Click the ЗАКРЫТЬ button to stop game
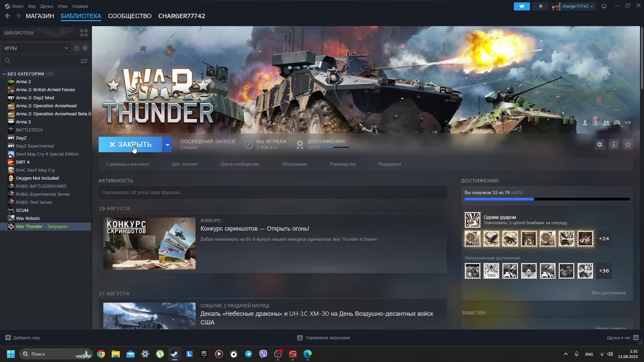Image resolution: width=644 pixels, height=362 pixels. [x=130, y=144]
